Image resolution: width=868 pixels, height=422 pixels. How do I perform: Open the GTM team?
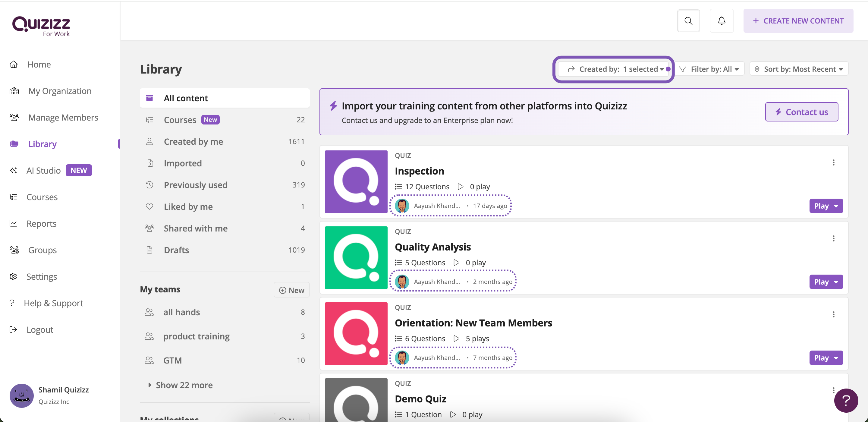point(225,360)
